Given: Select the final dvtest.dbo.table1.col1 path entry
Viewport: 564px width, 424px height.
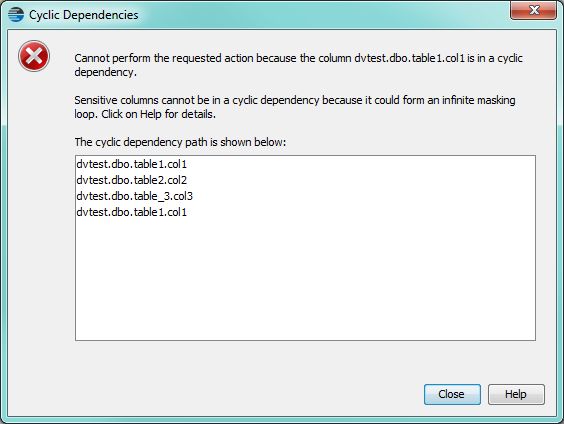Looking at the screenshot, I should coord(132,212).
